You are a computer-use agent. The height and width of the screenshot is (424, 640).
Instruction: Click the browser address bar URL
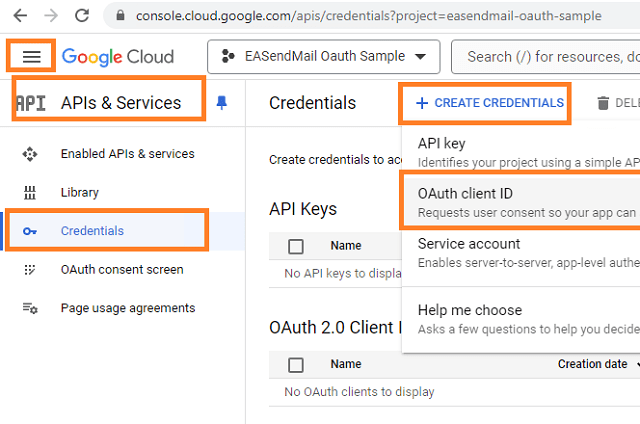tap(368, 16)
